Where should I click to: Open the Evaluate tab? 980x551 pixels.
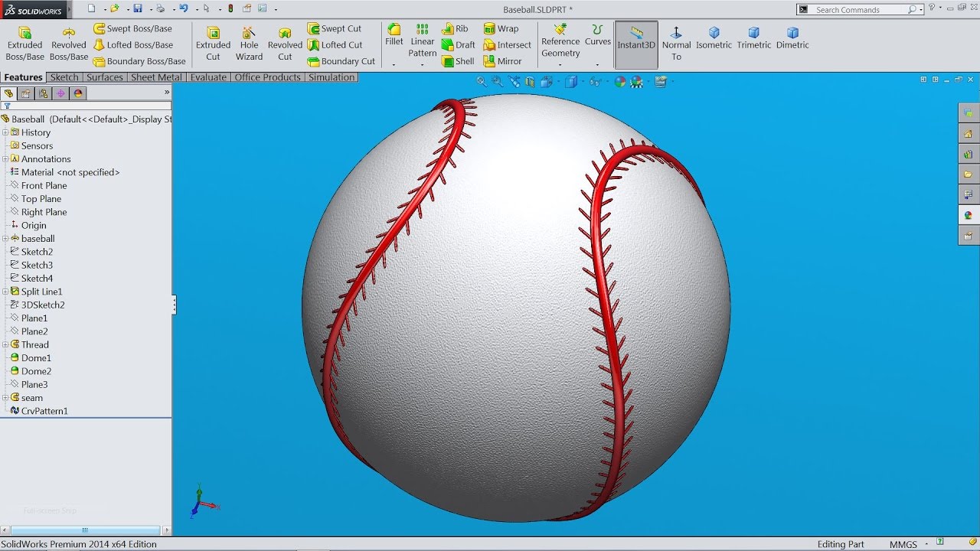pyautogui.click(x=208, y=77)
